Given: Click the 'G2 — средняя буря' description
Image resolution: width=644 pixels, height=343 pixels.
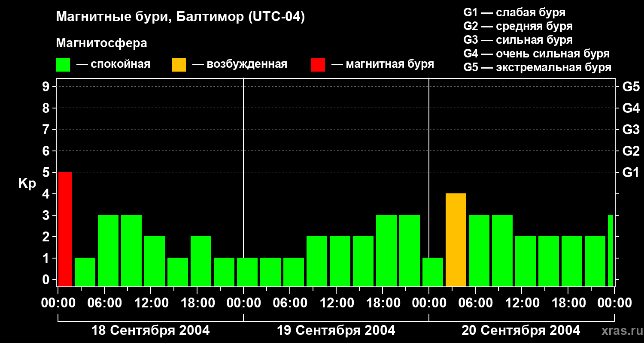Looking at the screenshot, I should pyautogui.click(x=518, y=26).
